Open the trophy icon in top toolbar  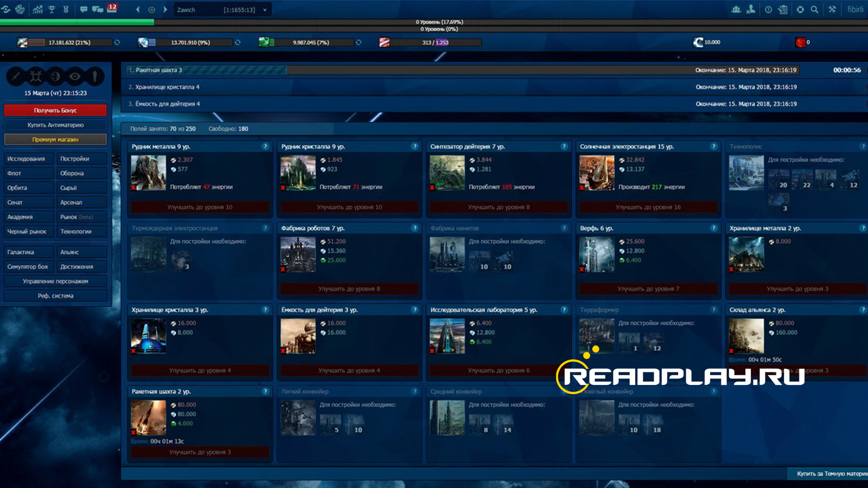pyautogui.click(x=52, y=9)
